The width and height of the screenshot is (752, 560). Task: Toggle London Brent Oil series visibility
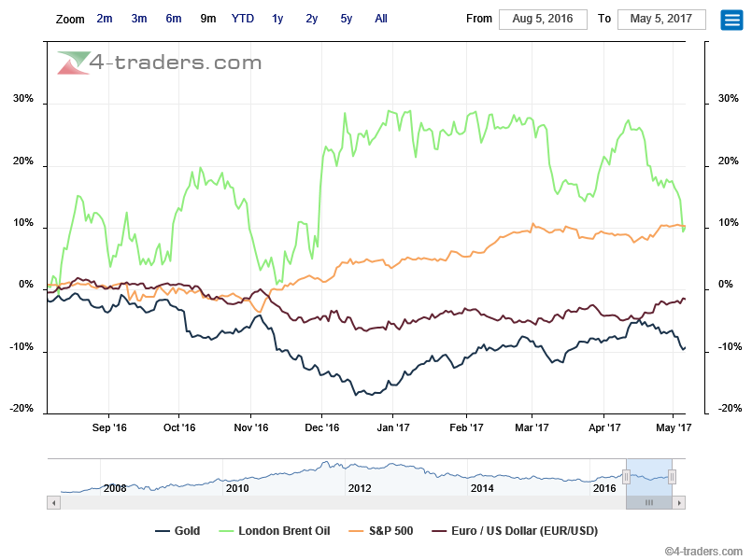tap(275, 531)
